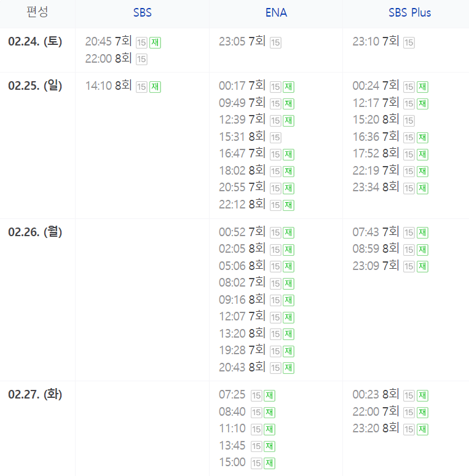This screenshot has height=476, width=469.
Task: Click the rerun badge beside ENA 15:00
Action: point(269,463)
